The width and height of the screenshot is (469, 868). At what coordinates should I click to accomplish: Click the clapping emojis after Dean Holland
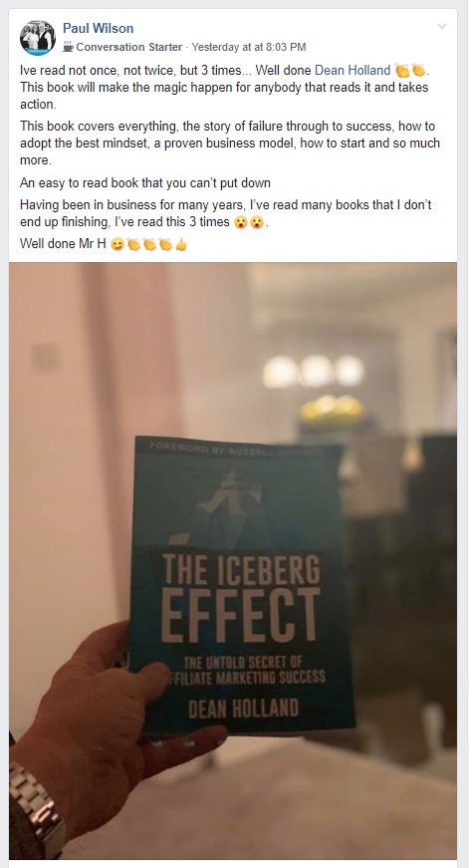click(410, 71)
